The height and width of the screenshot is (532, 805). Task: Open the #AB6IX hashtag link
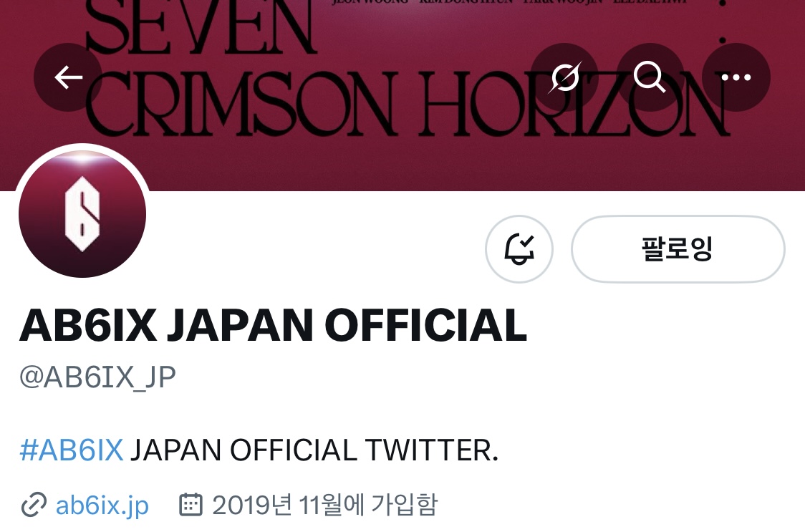72,450
